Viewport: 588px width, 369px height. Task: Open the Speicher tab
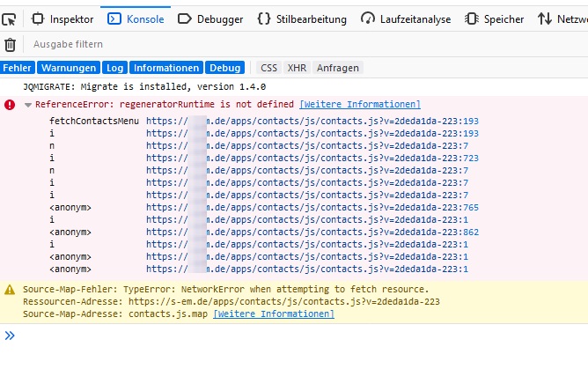tap(494, 19)
